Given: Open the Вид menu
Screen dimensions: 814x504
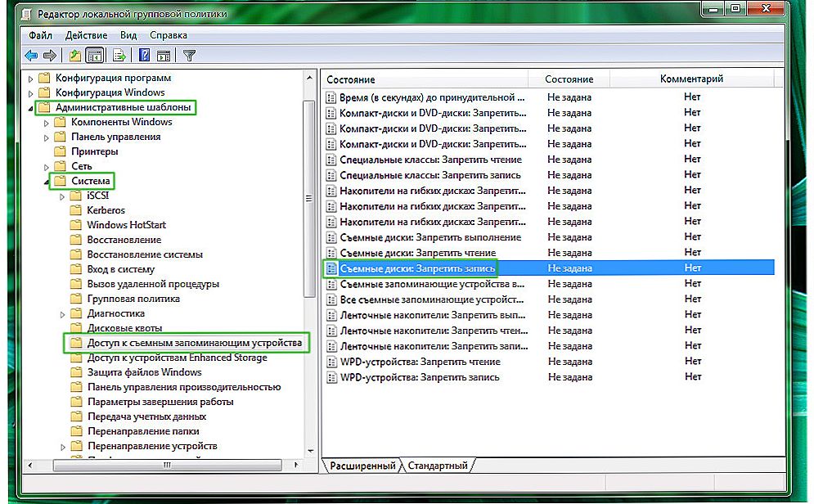Looking at the screenshot, I should click(128, 35).
